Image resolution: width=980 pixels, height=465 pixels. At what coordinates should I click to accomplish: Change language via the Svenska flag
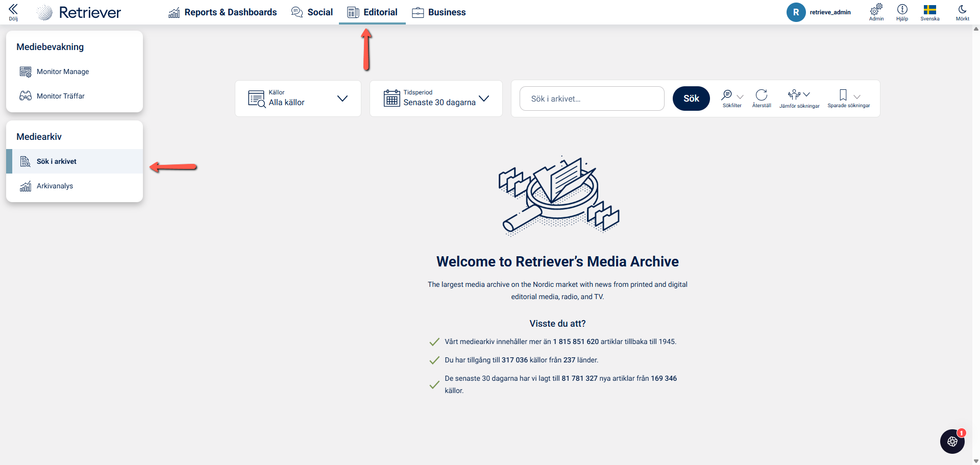(930, 12)
